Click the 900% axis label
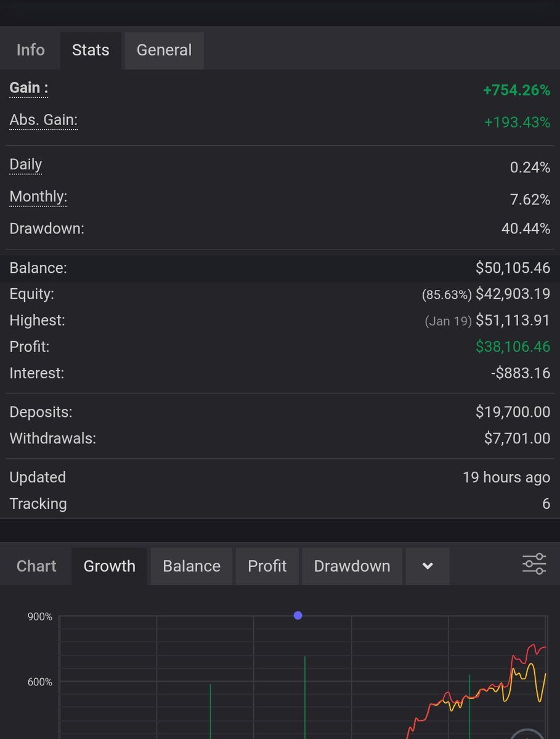The width and height of the screenshot is (560, 739). [40, 616]
